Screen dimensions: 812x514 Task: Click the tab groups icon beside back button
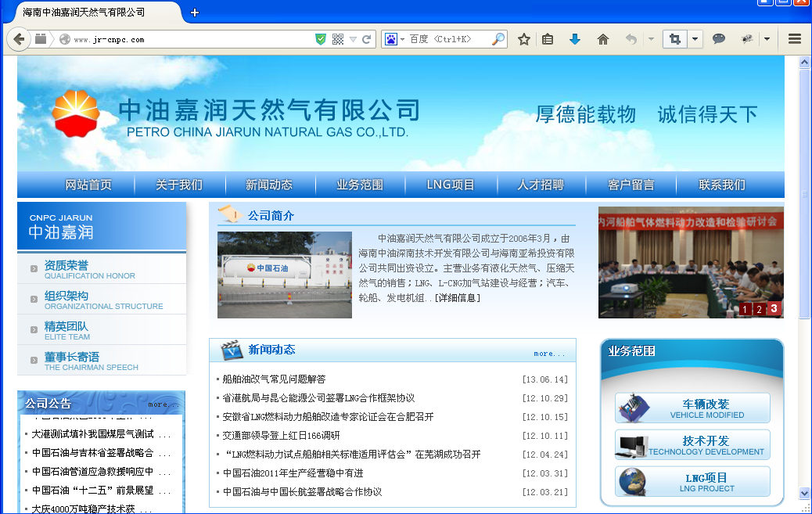(x=41, y=39)
